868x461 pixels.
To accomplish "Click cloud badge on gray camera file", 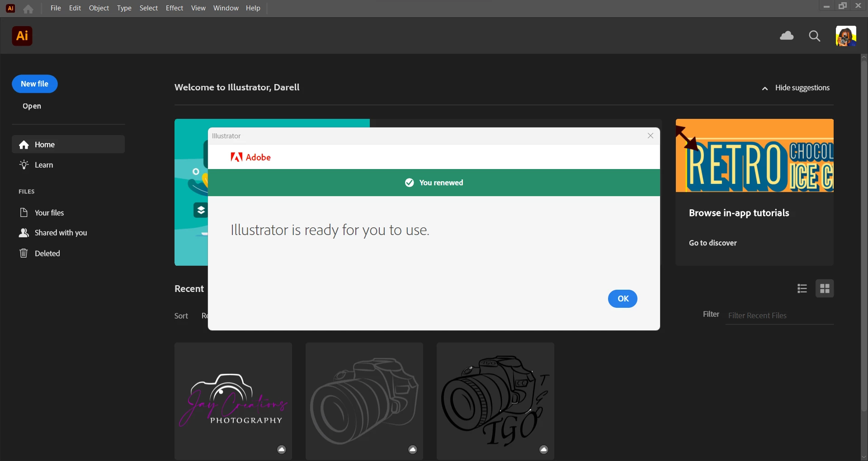I will tap(413, 450).
